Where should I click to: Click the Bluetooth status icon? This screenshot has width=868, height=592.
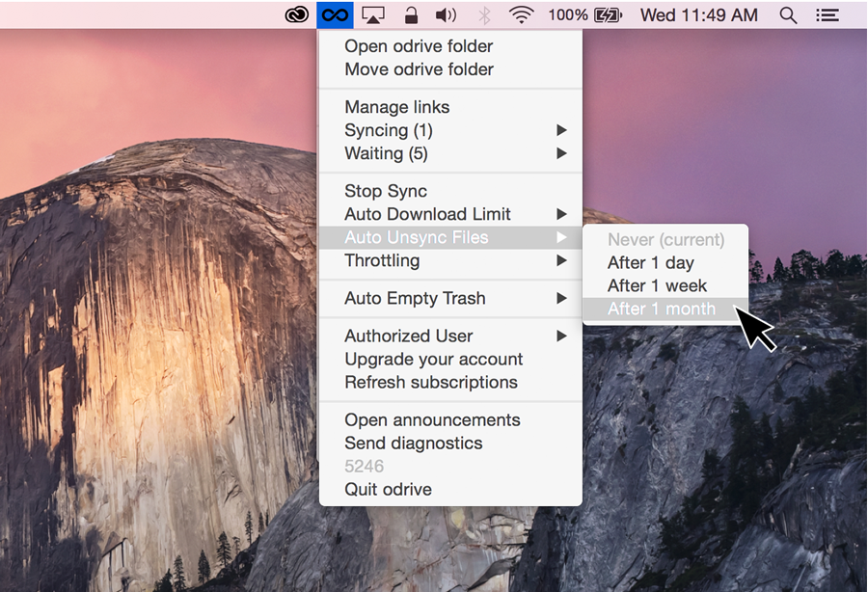484,15
